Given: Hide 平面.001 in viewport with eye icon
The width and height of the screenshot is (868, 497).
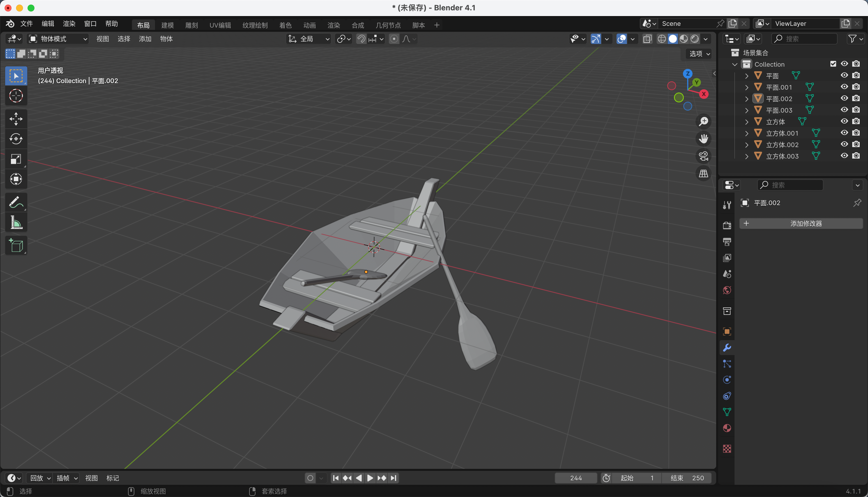Looking at the screenshot, I should coord(844,87).
